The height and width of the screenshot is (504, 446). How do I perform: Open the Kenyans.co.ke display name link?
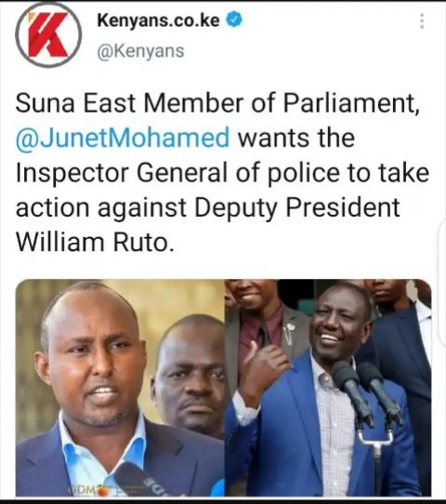158,20
